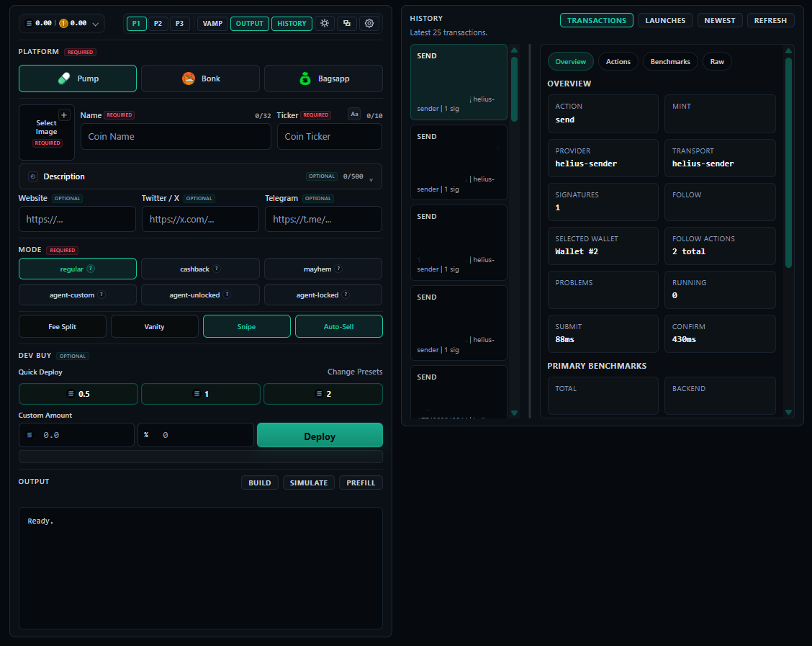
Task: Toggle the HISTORY panel
Action: point(292,23)
